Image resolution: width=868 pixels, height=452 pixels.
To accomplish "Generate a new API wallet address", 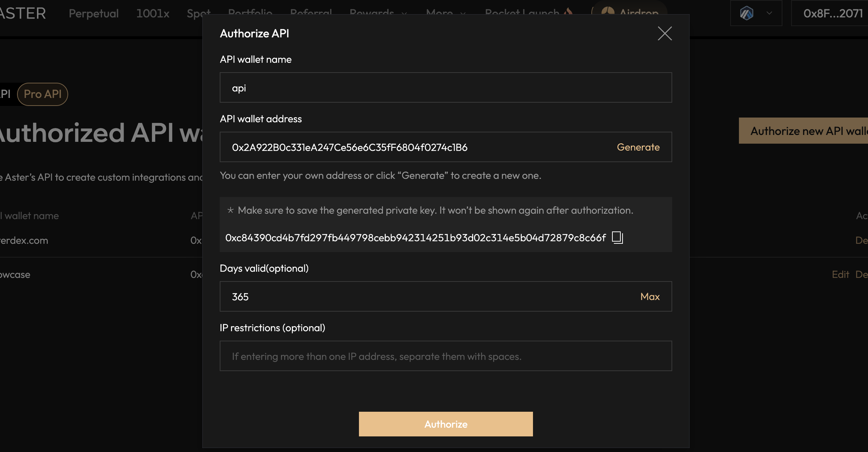I will tap(638, 147).
